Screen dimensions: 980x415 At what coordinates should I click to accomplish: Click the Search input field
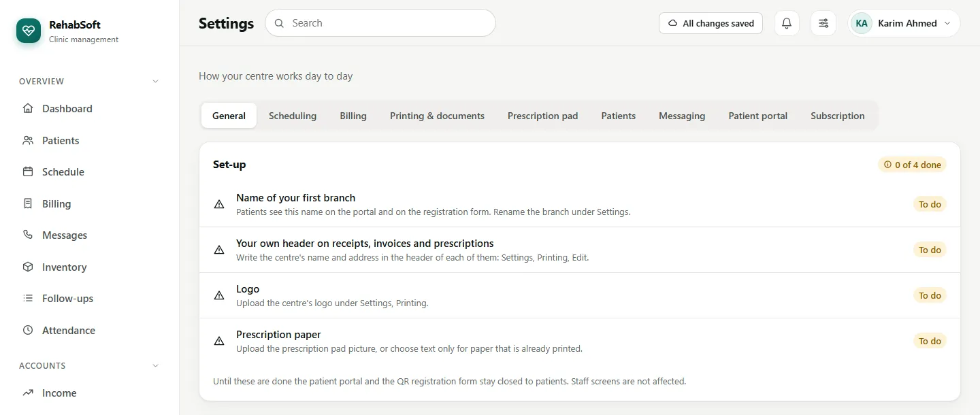tap(380, 23)
